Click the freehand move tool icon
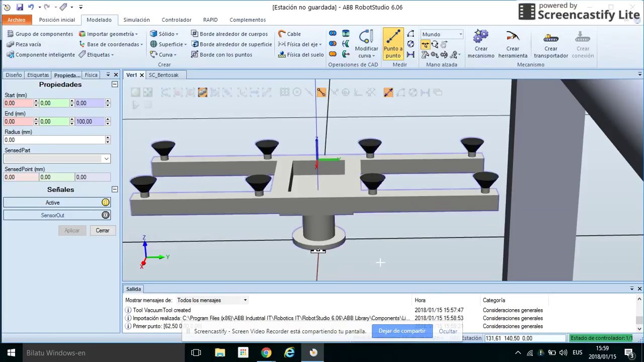 pos(425,44)
